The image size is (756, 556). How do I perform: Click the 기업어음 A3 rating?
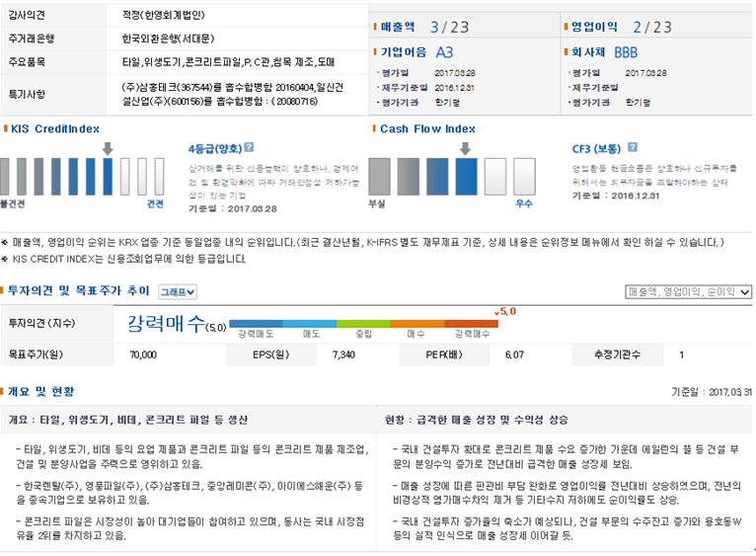416,52
